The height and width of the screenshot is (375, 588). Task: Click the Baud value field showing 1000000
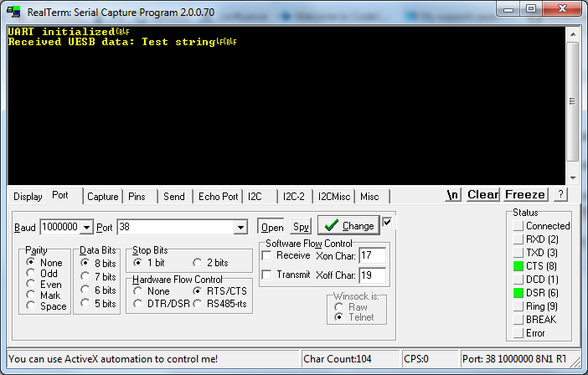tap(60, 227)
